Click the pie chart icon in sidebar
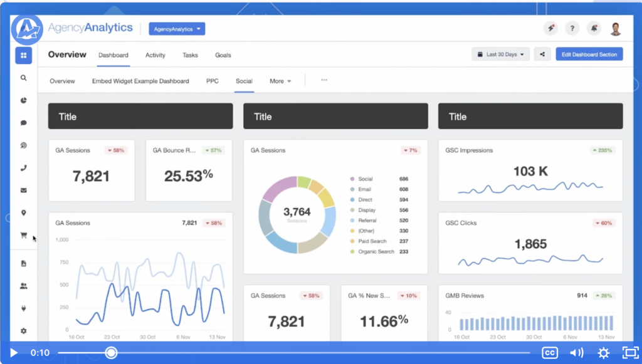This screenshot has height=364, width=642. point(24,100)
